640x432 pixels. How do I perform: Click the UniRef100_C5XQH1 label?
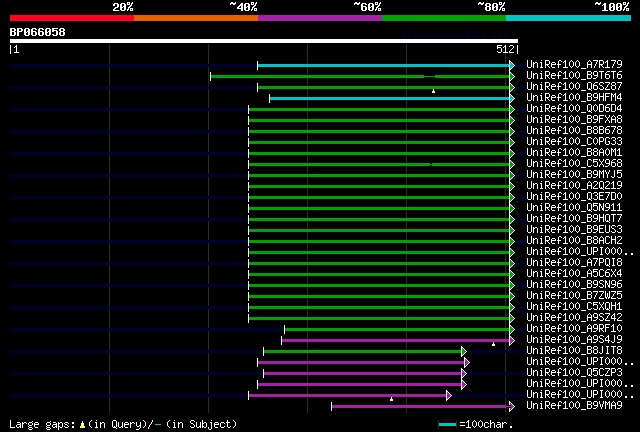pyautogui.click(x=574, y=307)
